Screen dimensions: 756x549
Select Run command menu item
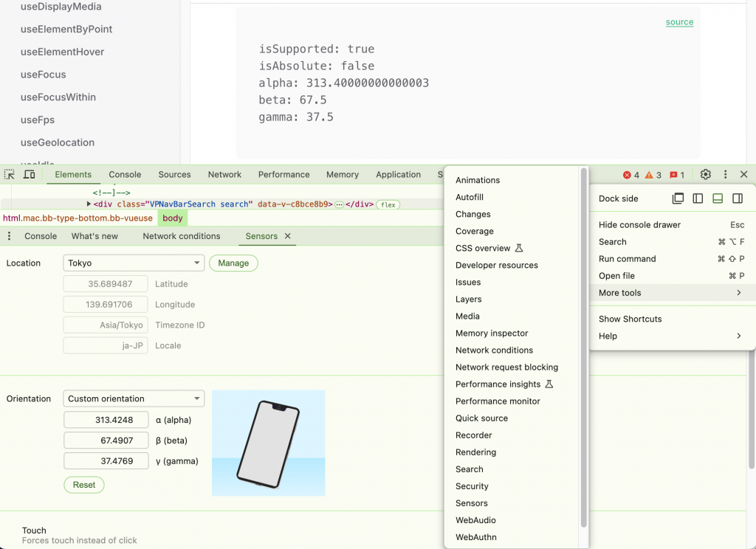[672, 258]
